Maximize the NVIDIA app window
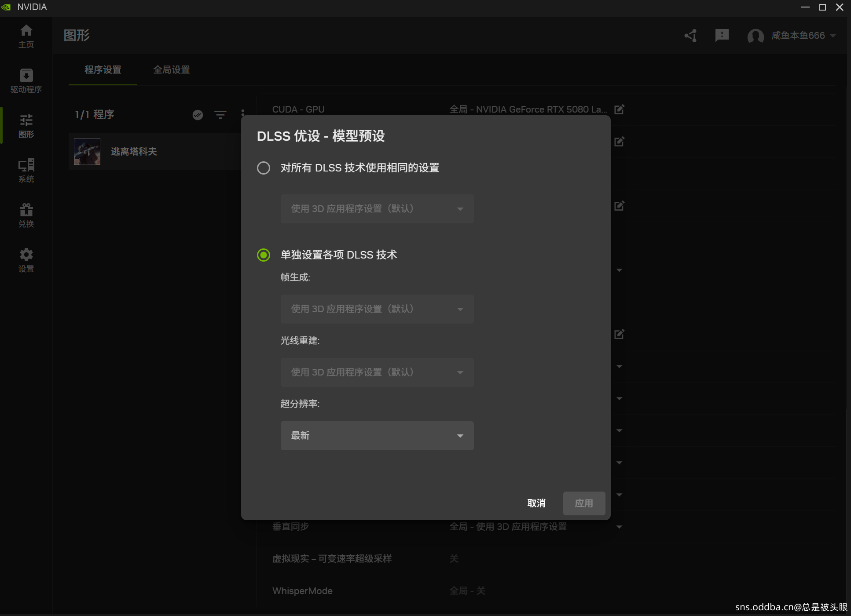The height and width of the screenshot is (616, 851). coord(822,7)
